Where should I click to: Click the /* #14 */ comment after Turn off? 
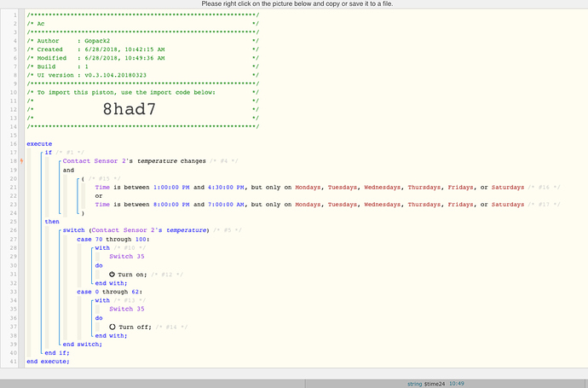171,327
